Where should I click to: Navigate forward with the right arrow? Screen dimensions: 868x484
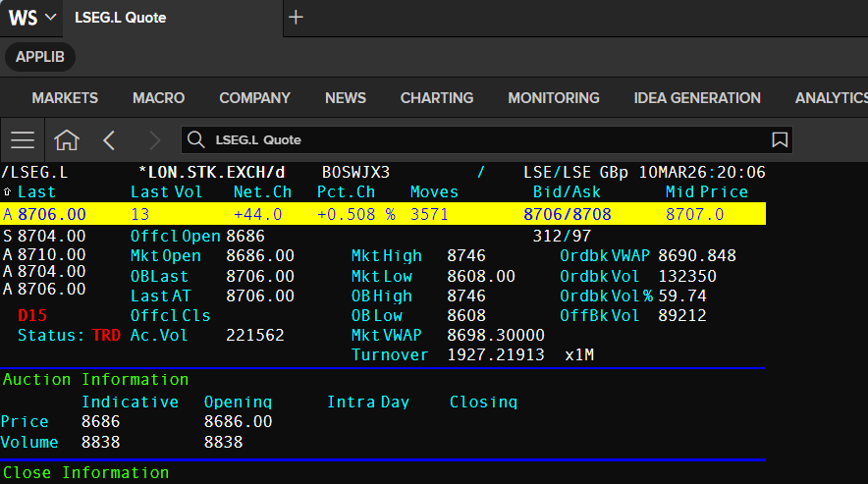click(154, 140)
